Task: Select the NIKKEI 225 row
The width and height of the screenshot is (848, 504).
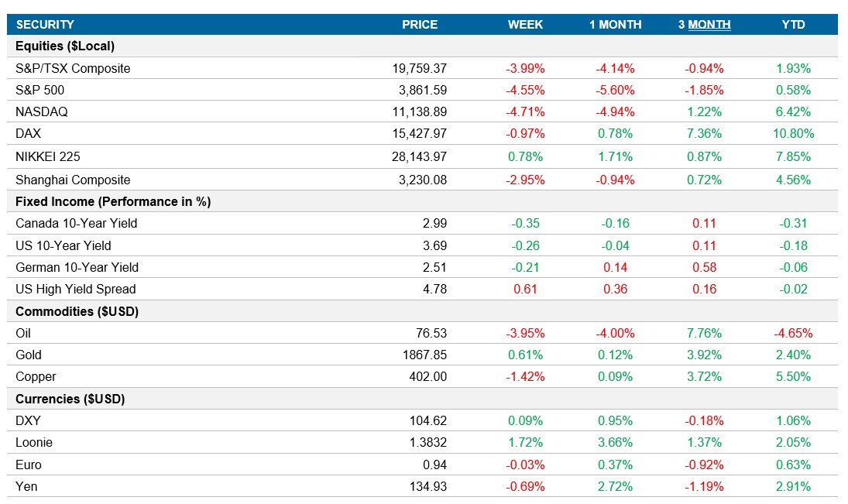Action: click(48, 156)
